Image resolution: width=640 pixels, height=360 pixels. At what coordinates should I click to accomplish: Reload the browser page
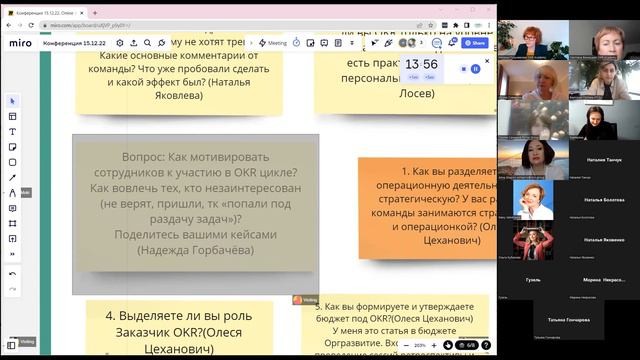pos(31,25)
